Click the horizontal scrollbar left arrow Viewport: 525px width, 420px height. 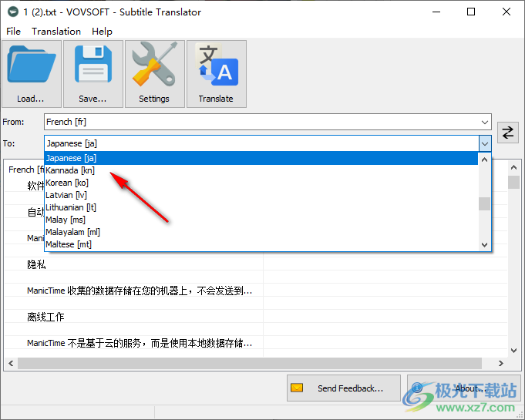(11, 364)
